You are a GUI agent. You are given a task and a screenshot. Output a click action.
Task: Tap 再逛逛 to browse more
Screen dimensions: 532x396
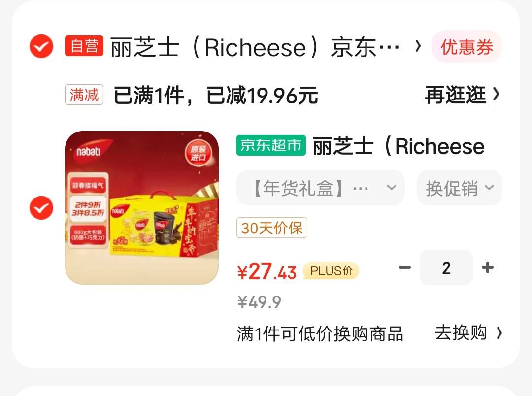coord(462,95)
